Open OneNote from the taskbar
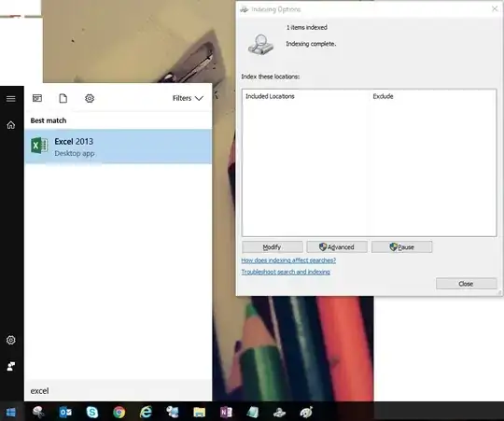Viewport: 504px width, 421px height. 226,412
